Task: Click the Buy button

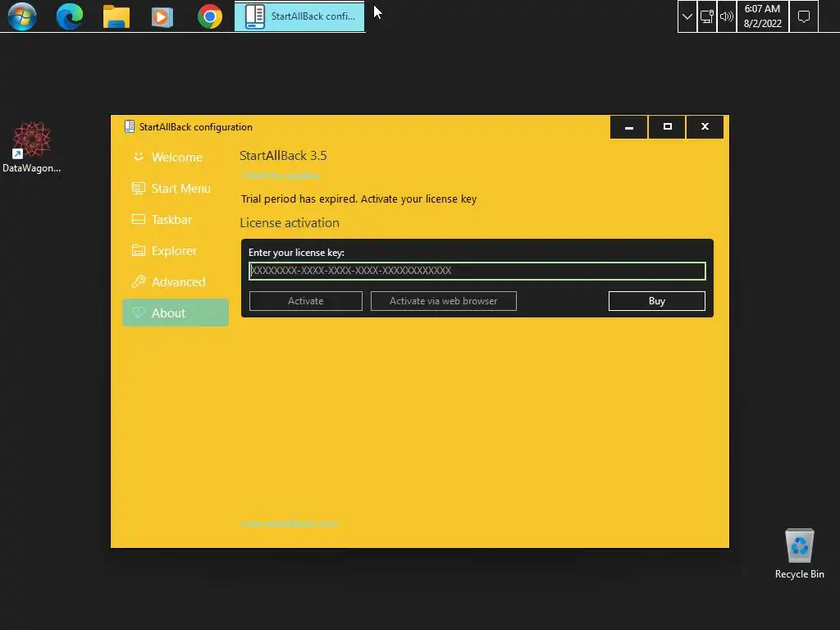Action: 657,301
